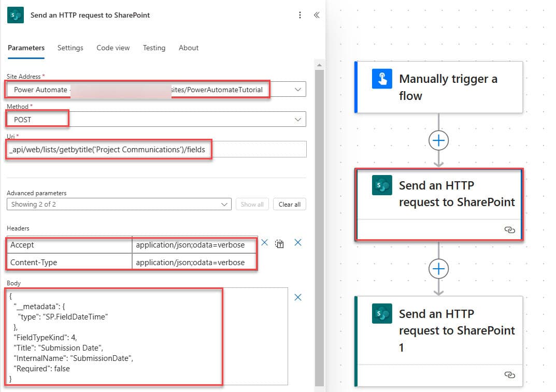The image size is (556, 392).
Task: Expand the Site Address dropdown
Action: pos(298,90)
